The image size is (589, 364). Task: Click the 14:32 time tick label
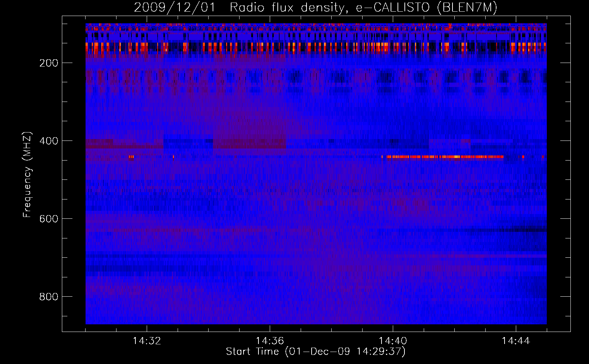pos(147,341)
